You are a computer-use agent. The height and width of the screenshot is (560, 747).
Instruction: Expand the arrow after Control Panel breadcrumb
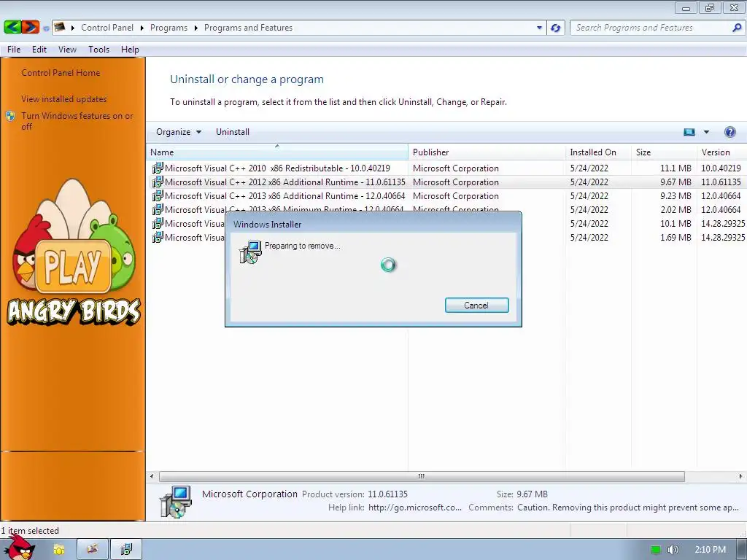(x=142, y=28)
